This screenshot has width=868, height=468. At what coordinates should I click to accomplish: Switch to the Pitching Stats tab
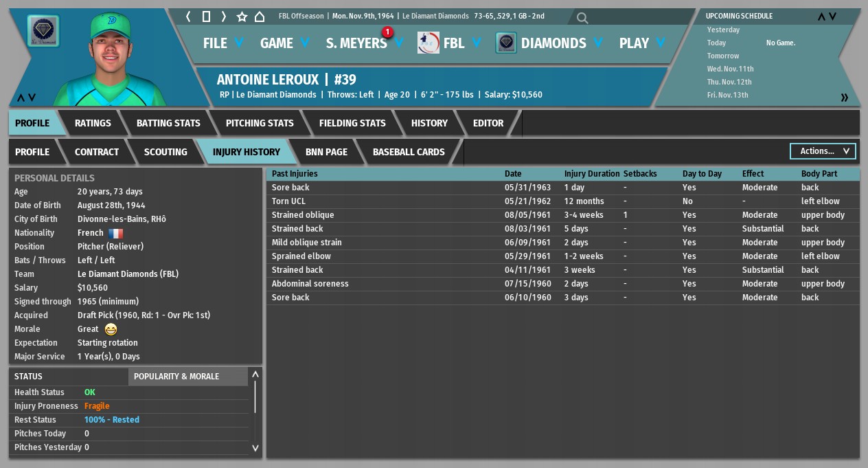tap(260, 123)
